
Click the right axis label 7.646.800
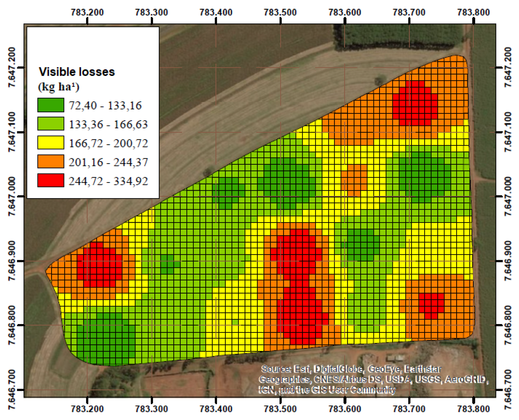pos(508,325)
